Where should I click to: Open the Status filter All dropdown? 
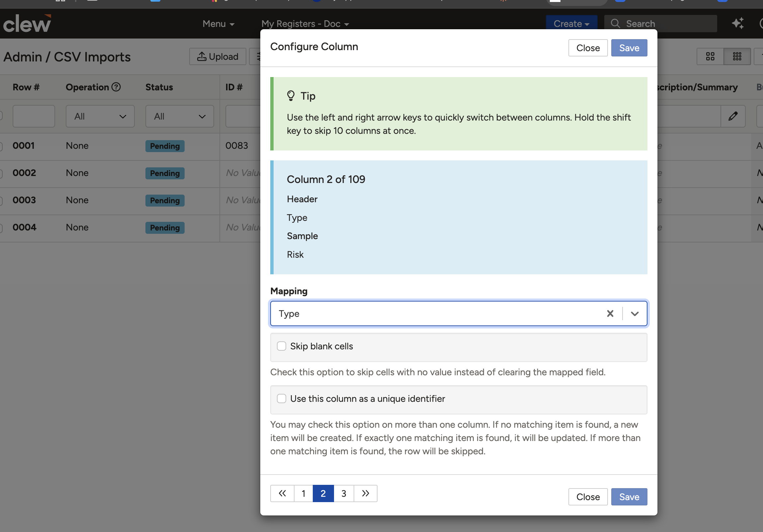click(179, 116)
